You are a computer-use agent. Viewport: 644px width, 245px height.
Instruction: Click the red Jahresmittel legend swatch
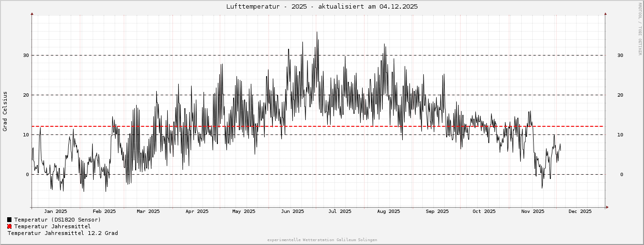[9, 226]
